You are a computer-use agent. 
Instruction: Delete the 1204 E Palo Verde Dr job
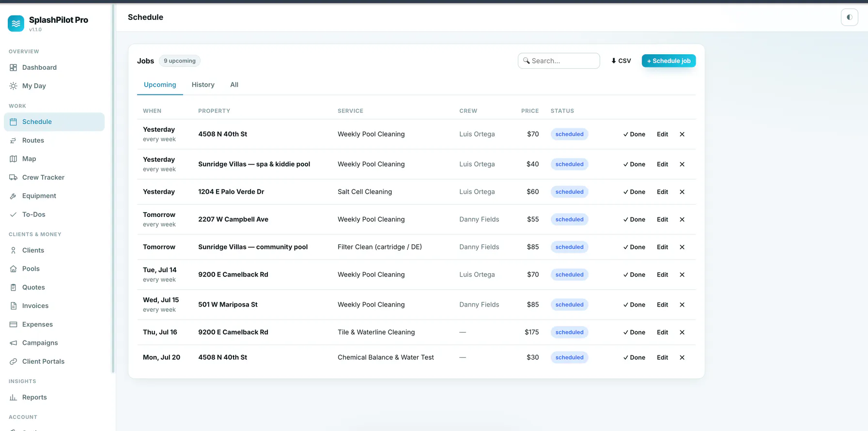[x=682, y=192]
